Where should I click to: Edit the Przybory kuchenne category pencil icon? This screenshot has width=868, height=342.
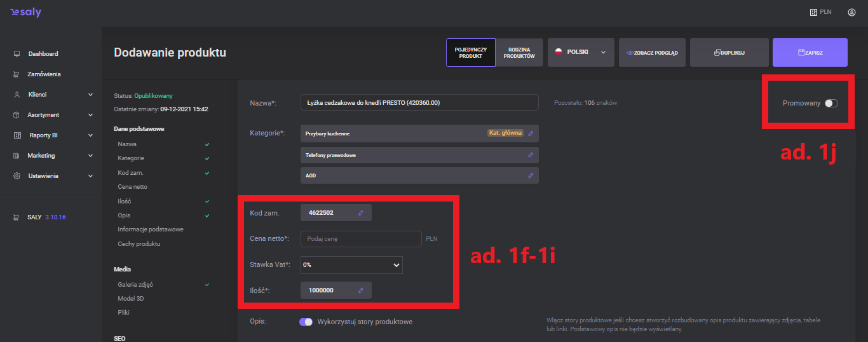pyautogui.click(x=531, y=133)
